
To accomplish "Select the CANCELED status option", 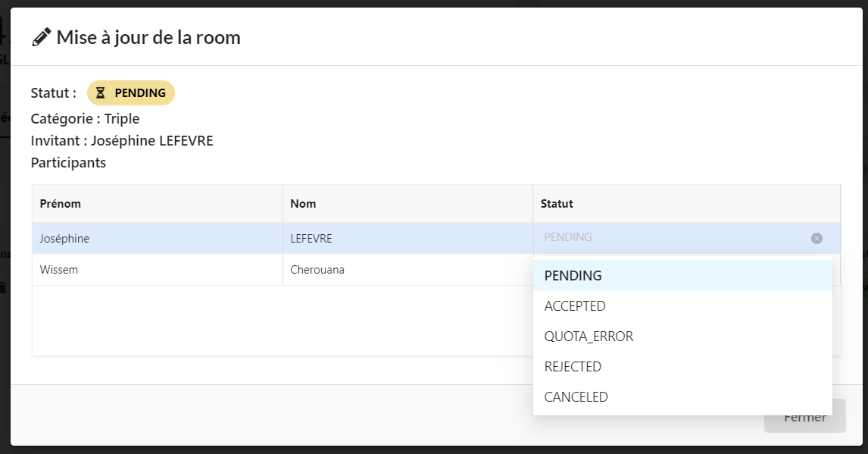I will pos(576,397).
